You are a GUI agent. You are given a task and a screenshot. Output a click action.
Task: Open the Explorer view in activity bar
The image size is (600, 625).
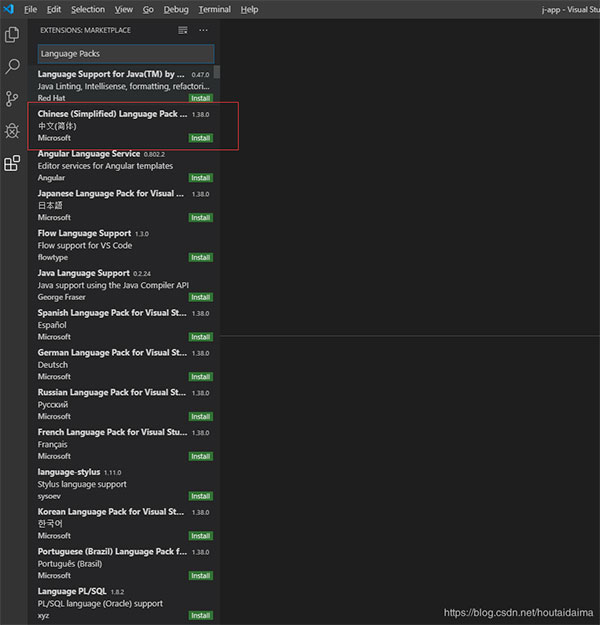pyautogui.click(x=12, y=35)
